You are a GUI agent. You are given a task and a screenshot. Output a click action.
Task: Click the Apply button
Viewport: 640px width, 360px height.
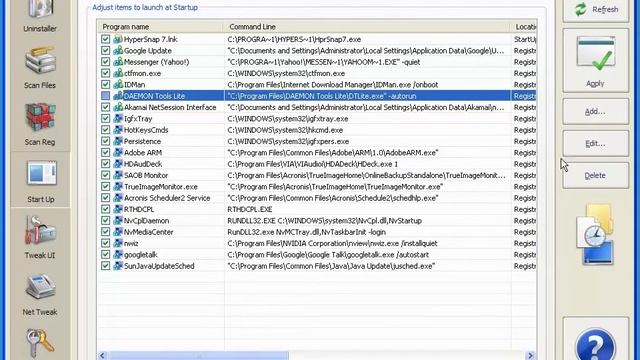pyautogui.click(x=596, y=60)
